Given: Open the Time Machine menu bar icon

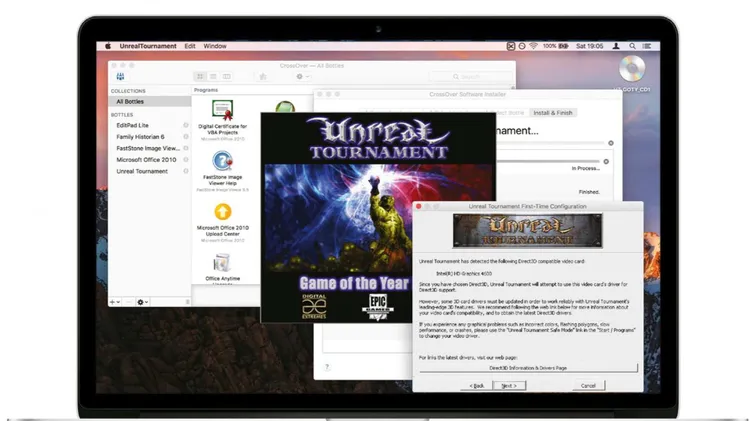Looking at the screenshot, I should [x=522, y=46].
